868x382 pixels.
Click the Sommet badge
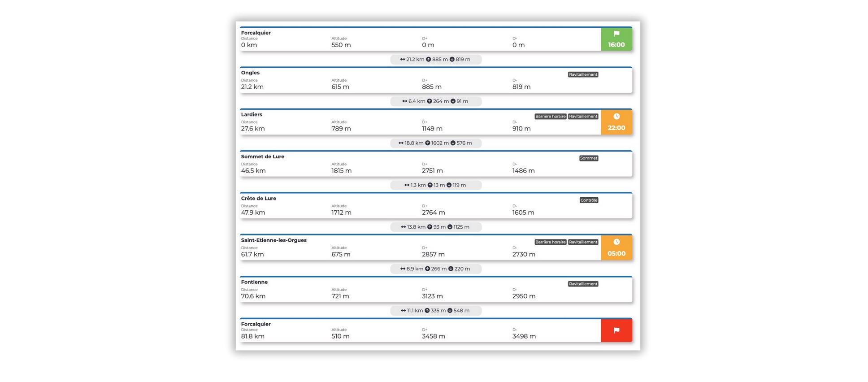point(589,158)
